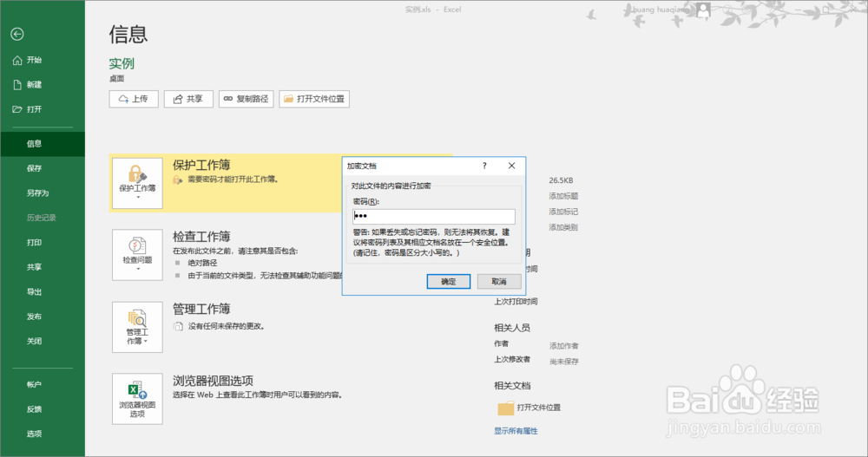The image size is (868, 457).
Task: Open the 管理工作簿 dropdown button
Action: 137,327
